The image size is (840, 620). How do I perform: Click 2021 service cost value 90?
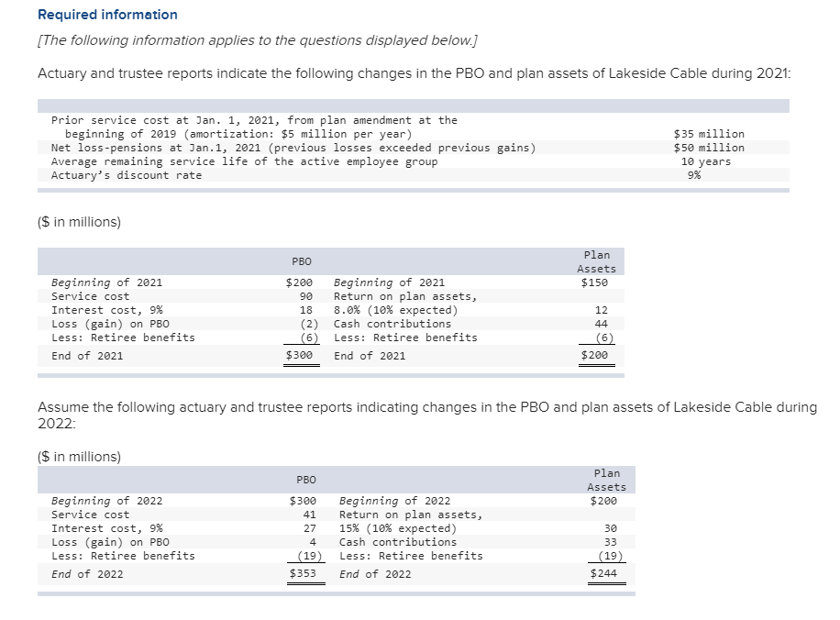[x=306, y=296]
